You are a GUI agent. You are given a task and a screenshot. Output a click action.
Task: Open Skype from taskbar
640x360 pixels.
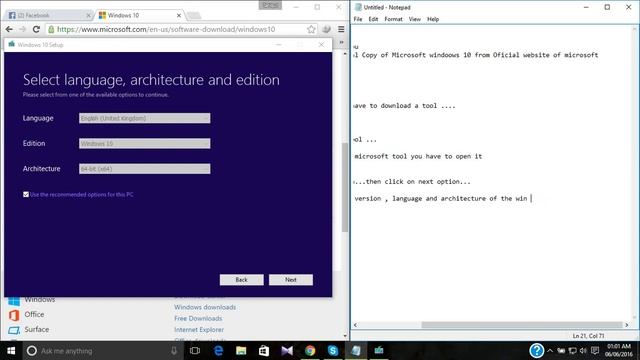(x=333, y=351)
